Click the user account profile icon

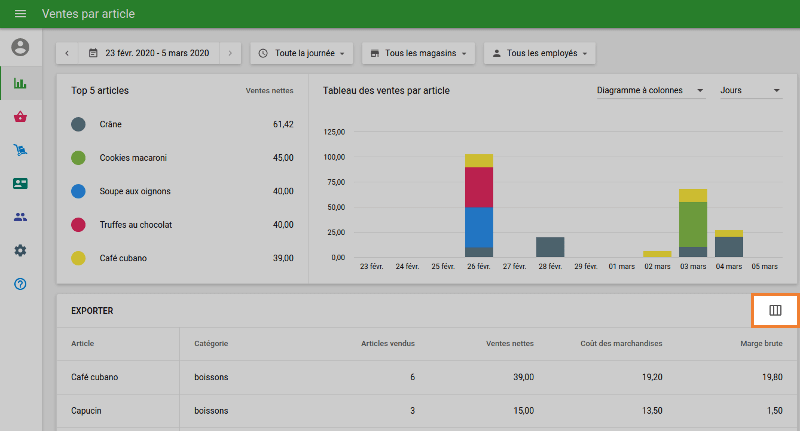point(20,47)
